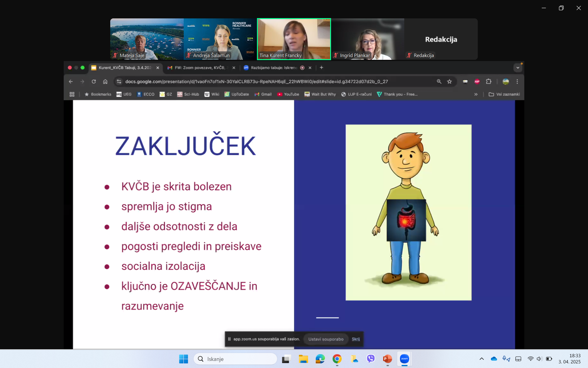This screenshot has width=588, height=368.
Task: Switch to the Razbijamo tabuje Zoom tab
Action: click(x=273, y=68)
